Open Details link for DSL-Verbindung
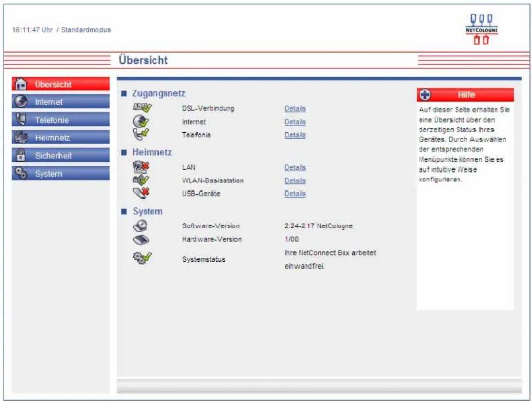Viewport: 532px width, 401px height. [x=295, y=109]
